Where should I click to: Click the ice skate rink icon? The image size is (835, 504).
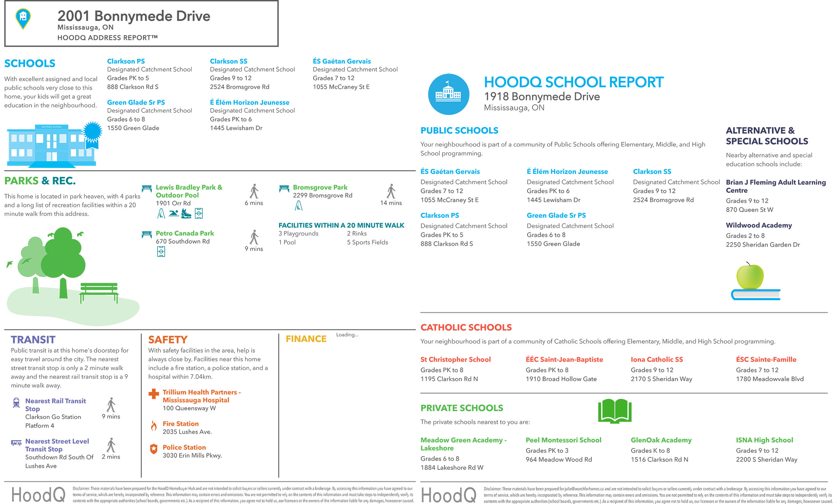(186, 214)
